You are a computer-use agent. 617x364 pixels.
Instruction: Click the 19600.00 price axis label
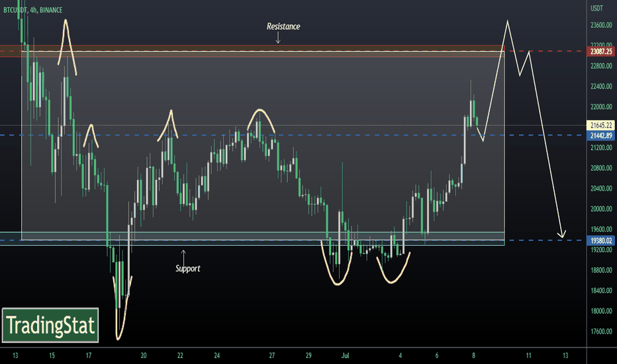601,230
